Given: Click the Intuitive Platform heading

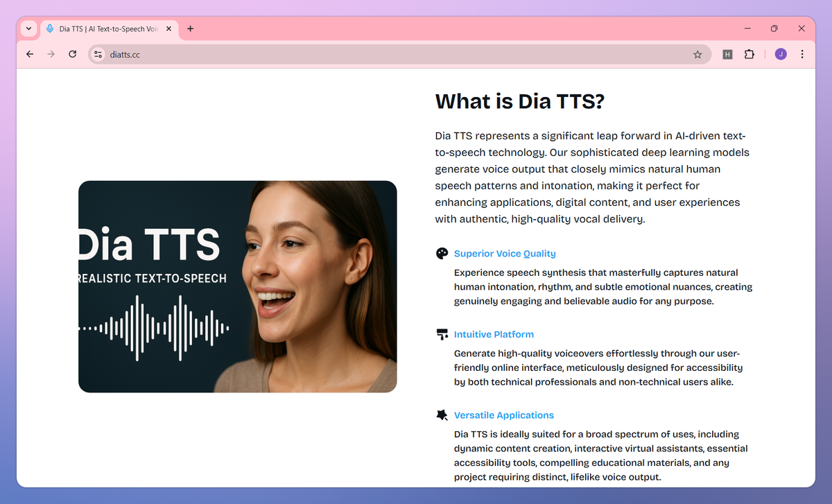Looking at the screenshot, I should coord(494,334).
